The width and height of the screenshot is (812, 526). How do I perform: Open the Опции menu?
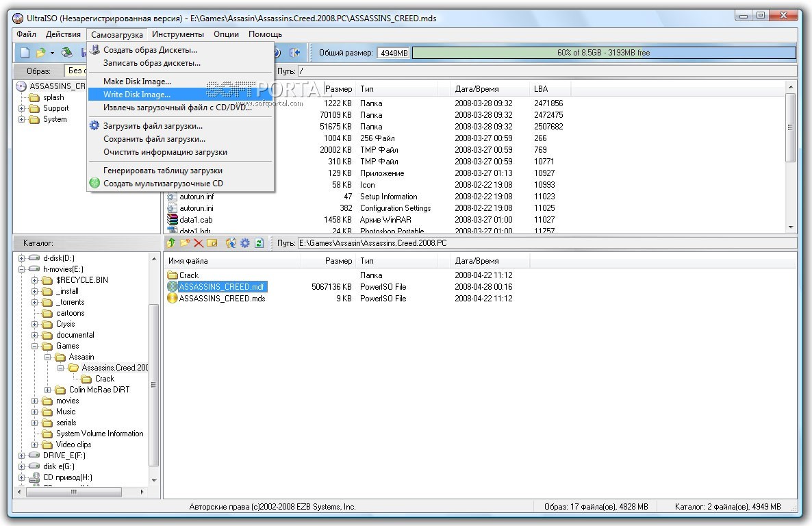click(227, 34)
